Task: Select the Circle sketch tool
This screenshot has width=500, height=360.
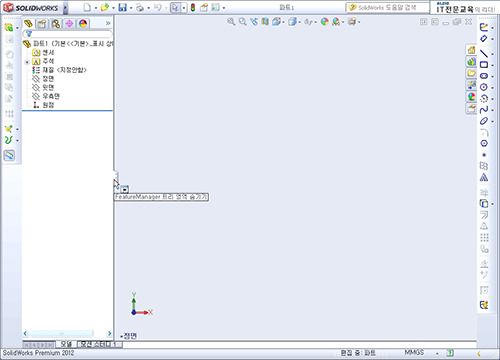Action: pos(484,87)
